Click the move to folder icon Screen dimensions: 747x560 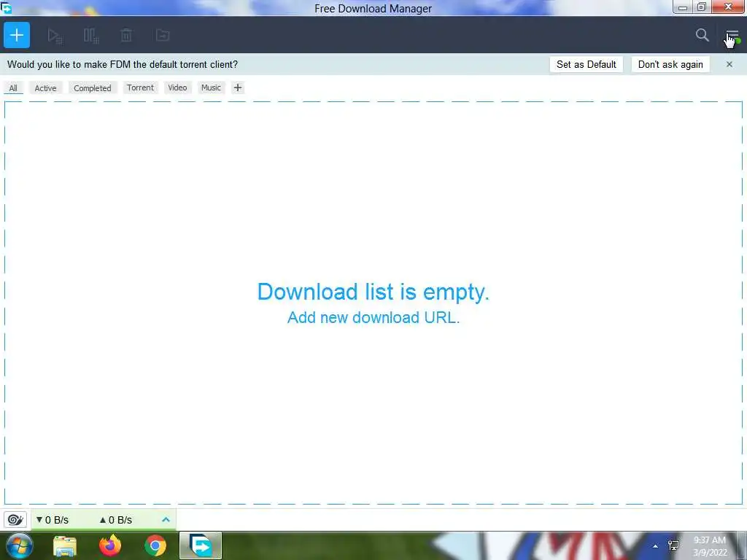(x=163, y=35)
